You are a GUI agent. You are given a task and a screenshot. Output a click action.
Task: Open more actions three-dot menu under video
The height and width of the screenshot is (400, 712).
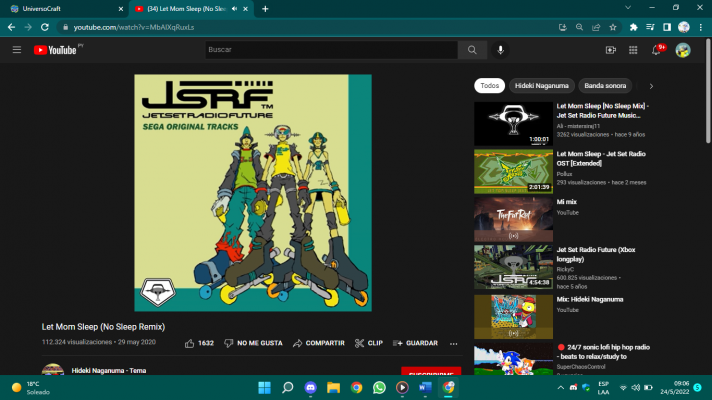tap(453, 343)
